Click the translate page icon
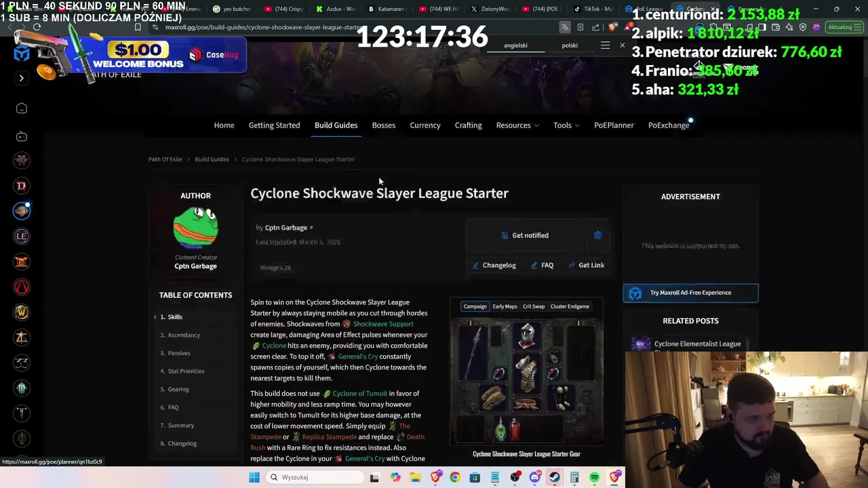The width and height of the screenshot is (868, 488). click(564, 27)
